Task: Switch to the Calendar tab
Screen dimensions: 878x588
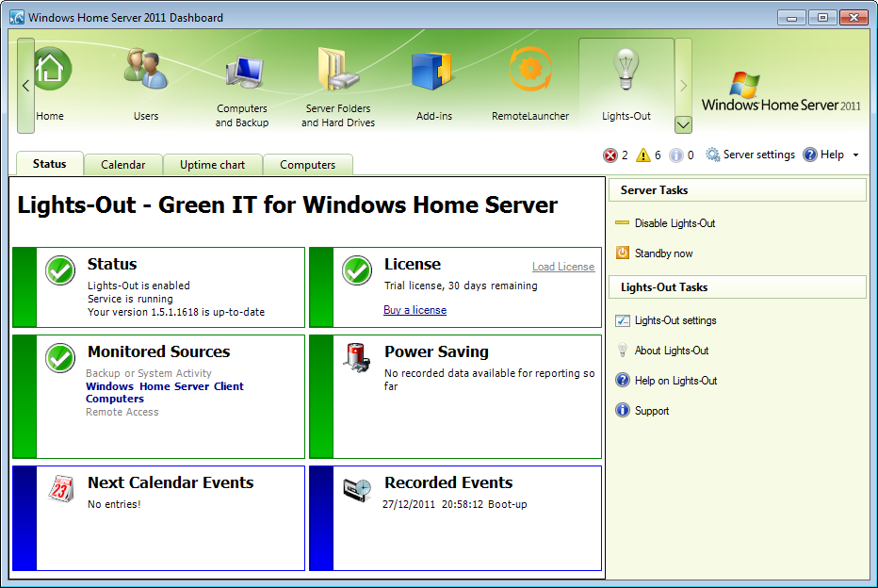Action: 122,165
